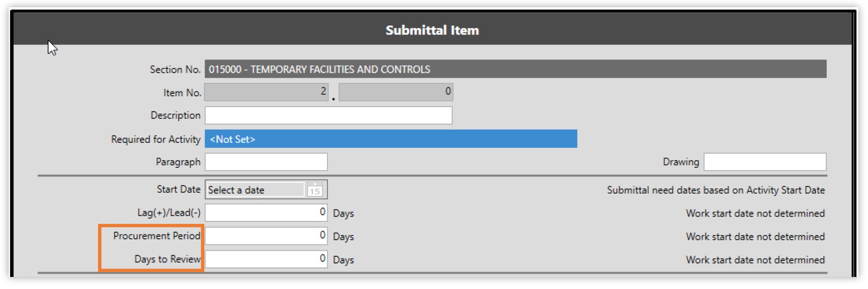Click the Submittal Item title bar
This screenshot has width=868, height=289.
431,29
